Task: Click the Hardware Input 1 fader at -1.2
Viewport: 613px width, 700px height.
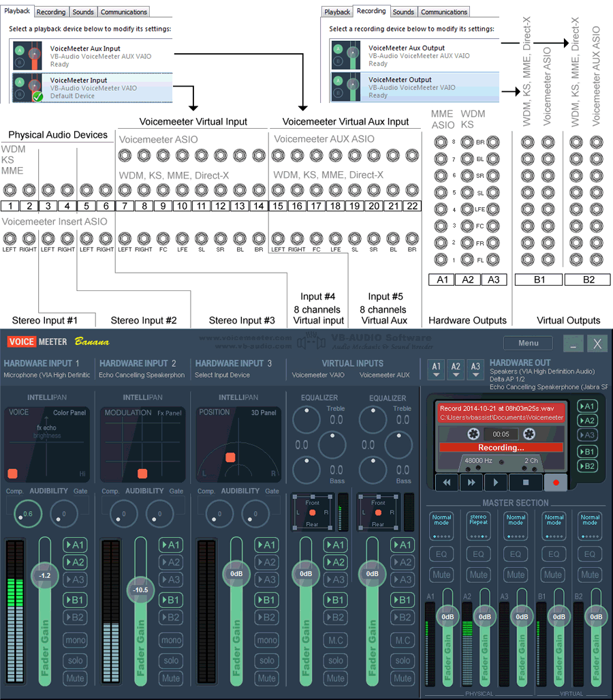Action: [x=45, y=575]
